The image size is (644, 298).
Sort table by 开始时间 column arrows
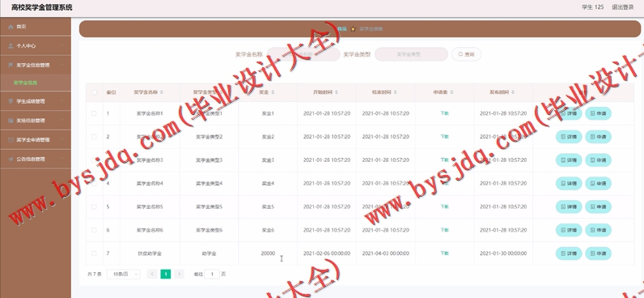pos(337,92)
